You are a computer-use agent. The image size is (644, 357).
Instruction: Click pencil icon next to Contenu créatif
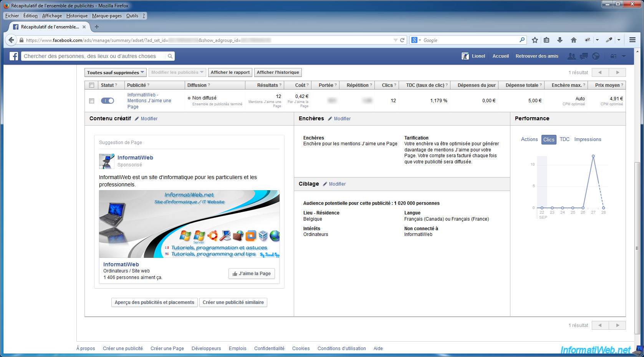[137, 119]
